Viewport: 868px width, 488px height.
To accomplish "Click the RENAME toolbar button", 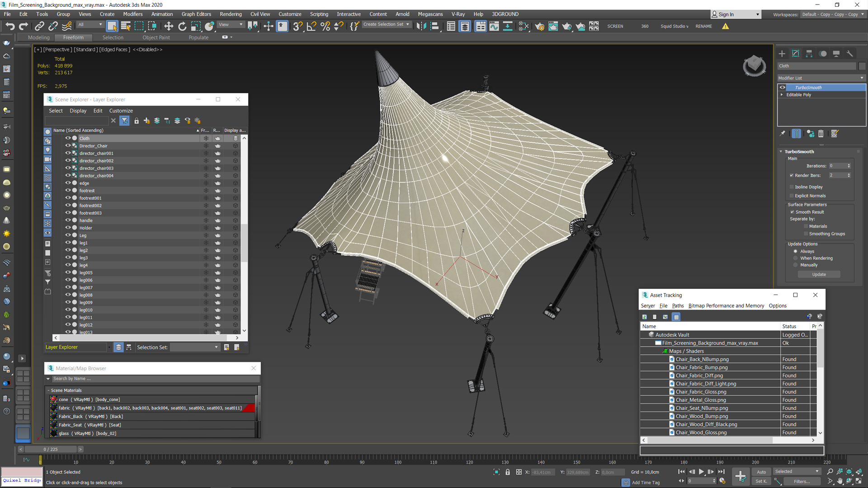I will [703, 26].
